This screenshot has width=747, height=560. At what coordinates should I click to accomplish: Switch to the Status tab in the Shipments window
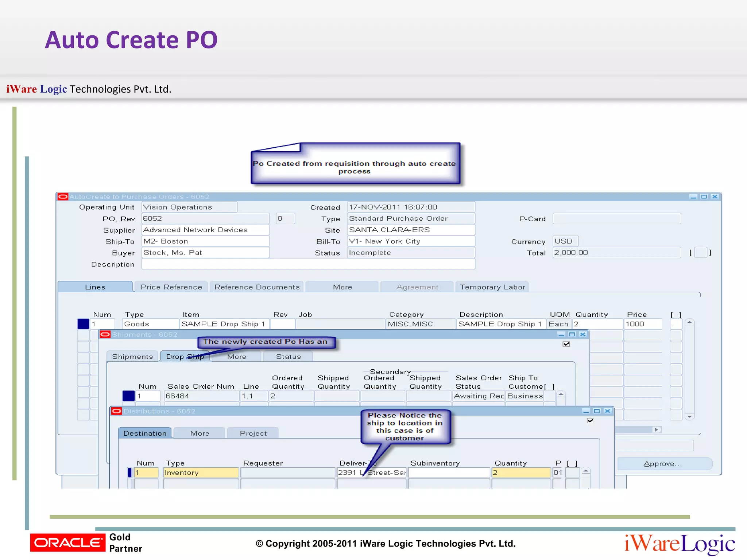(288, 357)
